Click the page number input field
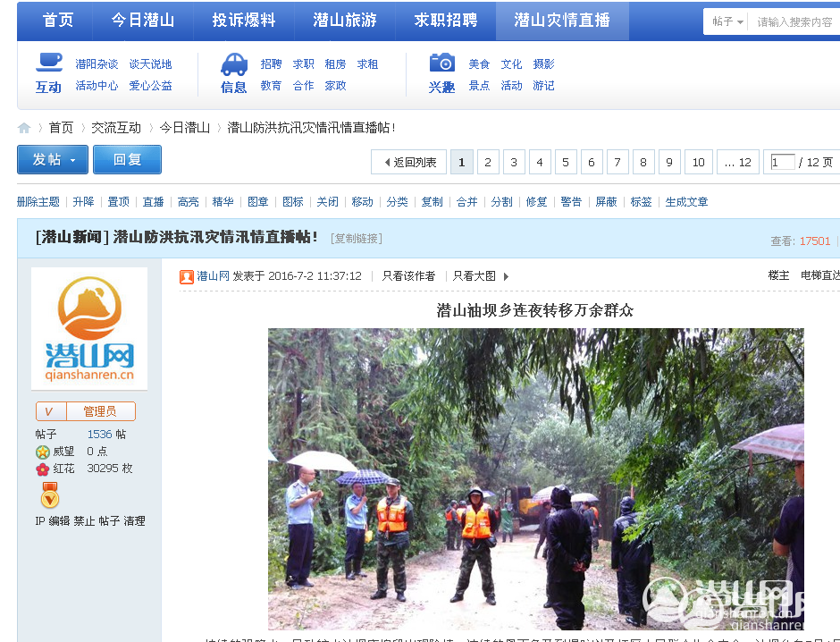The image size is (840, 642). pos(782,162)
